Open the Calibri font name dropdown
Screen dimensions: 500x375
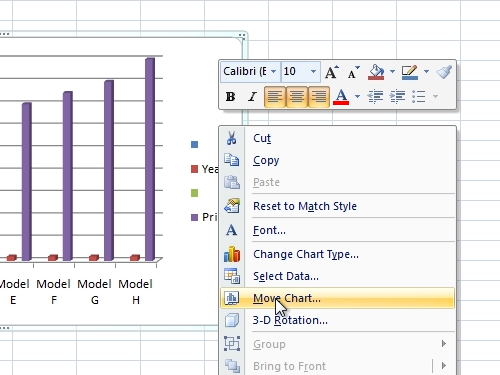(x=274, y=71)
